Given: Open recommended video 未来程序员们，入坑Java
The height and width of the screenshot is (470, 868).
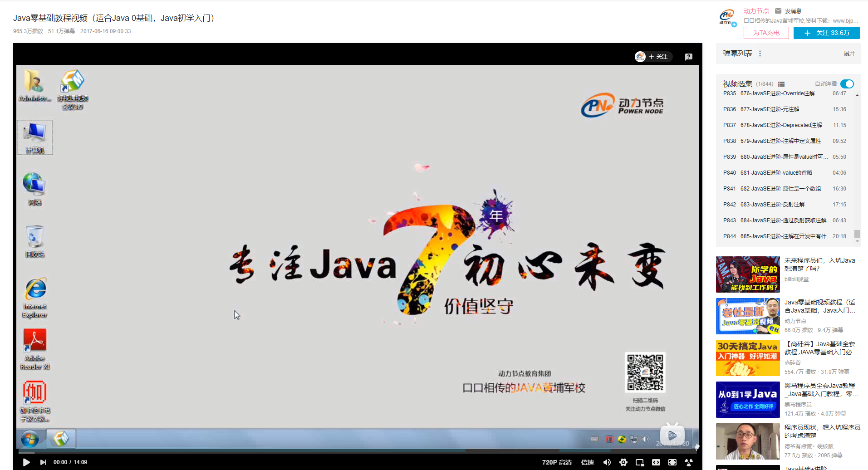Looking at the screenshot, I should click(819, 264).
